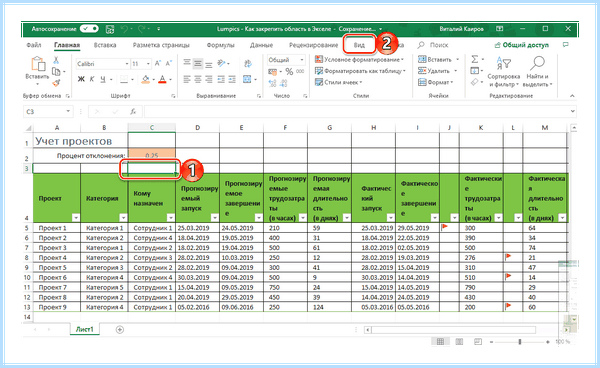Image resolution: width=600 pixels, height=368 pixels.
Task: Open the Общий number format dropdown
Action: tap(302, 60)
